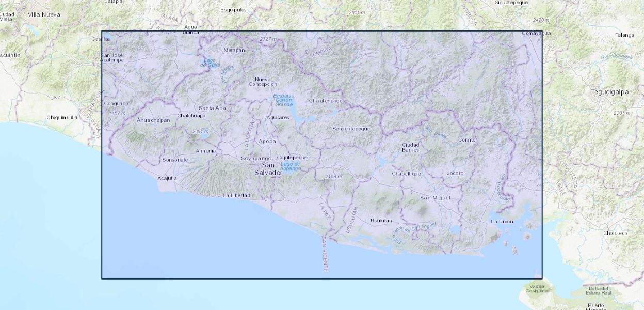644x310 pixels.
Task: Click the Ahuachapan city label
Action: 153,120
